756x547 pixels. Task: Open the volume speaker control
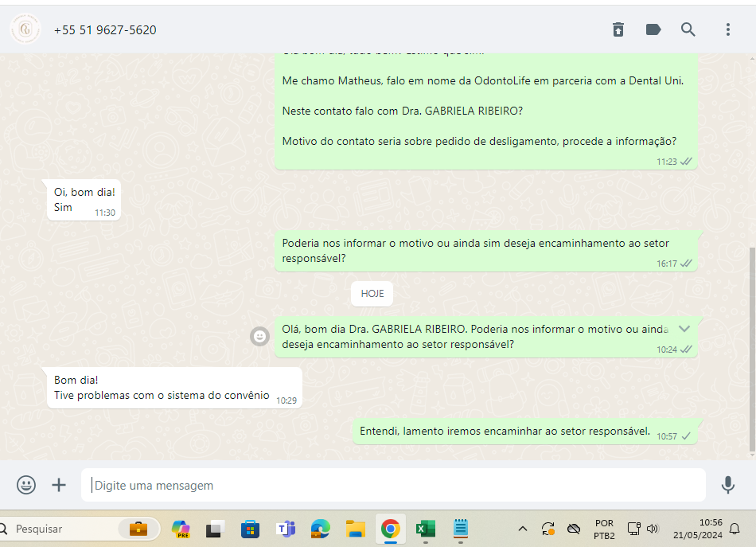[653, 529]
